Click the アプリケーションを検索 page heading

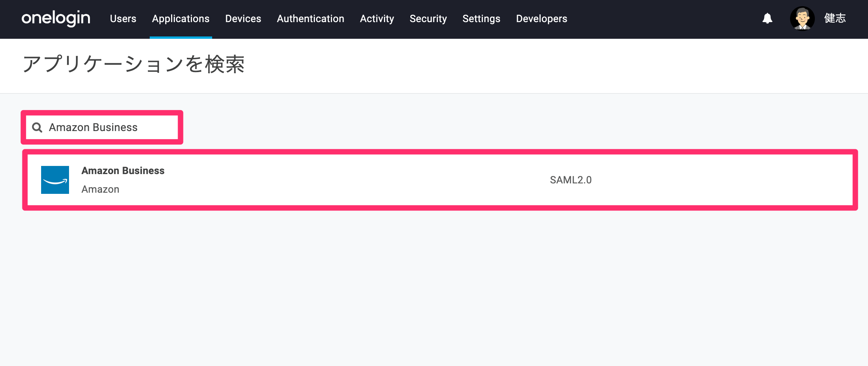133,64
